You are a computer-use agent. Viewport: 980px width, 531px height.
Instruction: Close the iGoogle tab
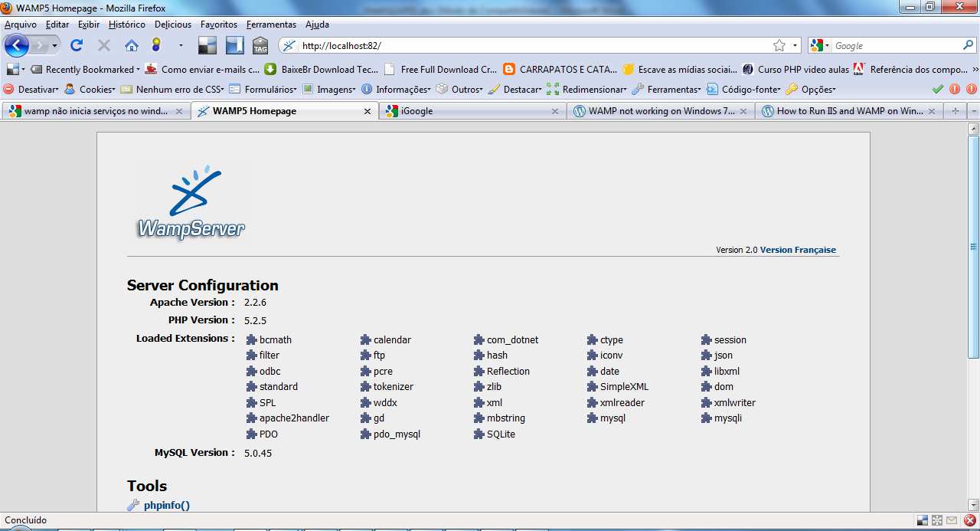(x=556, y=111)
